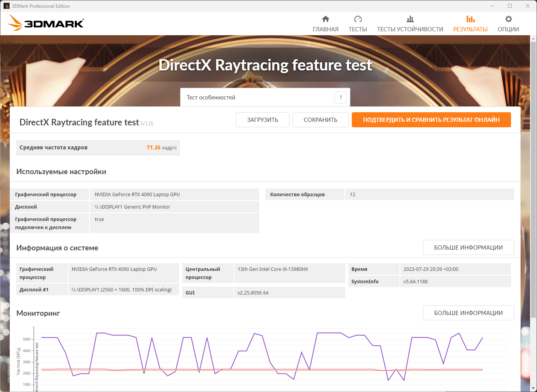Click the scrollbar up arrow
This screenshot has height=392, width=537.
click(x=533, y=39)
